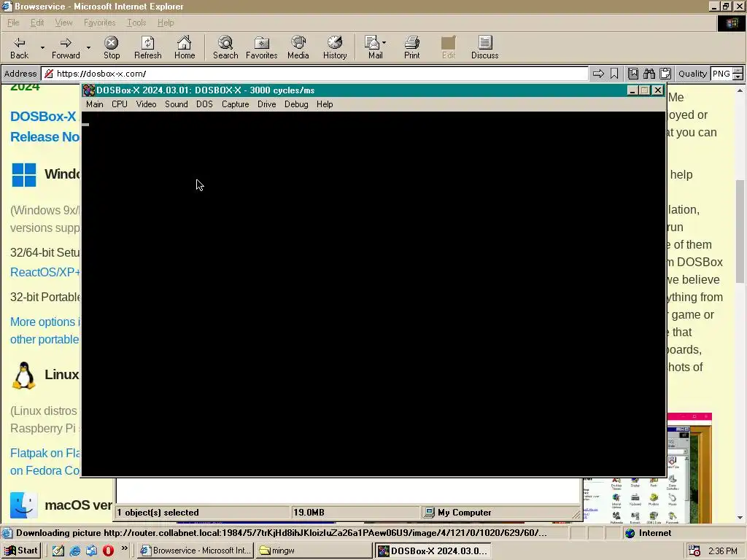Open the Favorites pane from the toolbar
The image size is (747, 560).
coord(262,47)
